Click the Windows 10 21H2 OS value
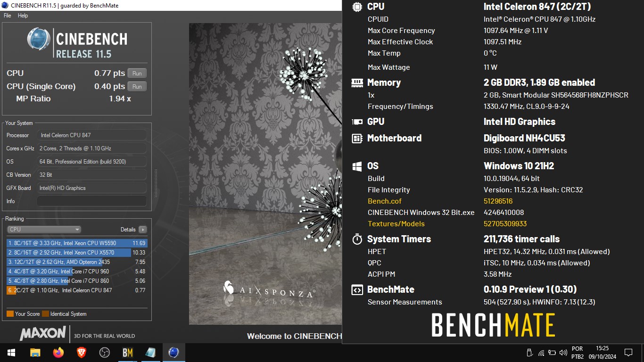644x362 pixels. (519, 166)
